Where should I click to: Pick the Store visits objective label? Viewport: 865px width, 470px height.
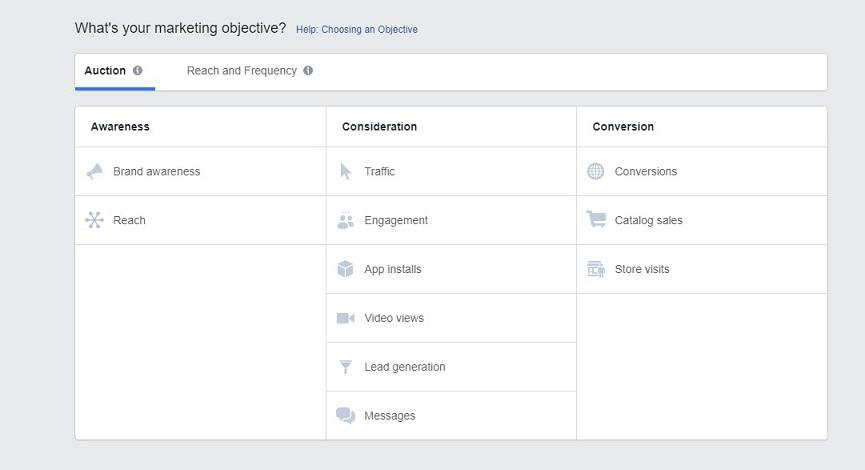tap(642, 269)
